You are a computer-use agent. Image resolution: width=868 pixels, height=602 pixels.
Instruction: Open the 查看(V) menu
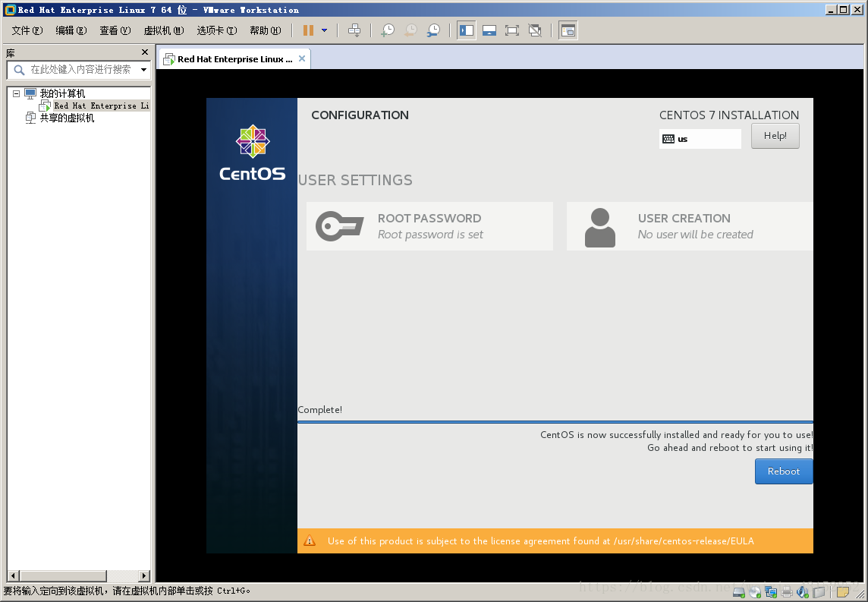point(115,30)
